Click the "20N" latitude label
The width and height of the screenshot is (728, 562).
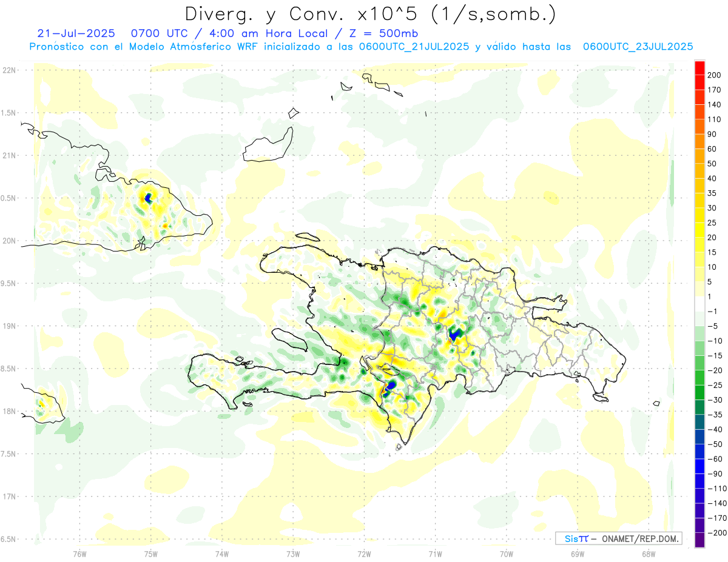[9, 241]
